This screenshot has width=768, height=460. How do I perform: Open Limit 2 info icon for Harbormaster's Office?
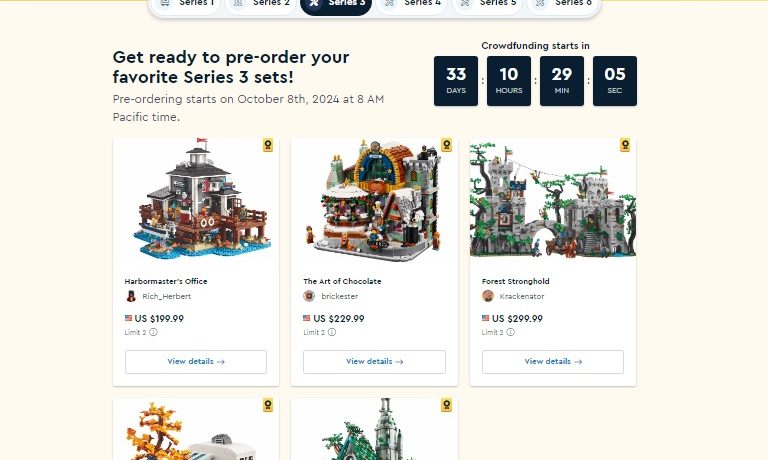point(153,332)
